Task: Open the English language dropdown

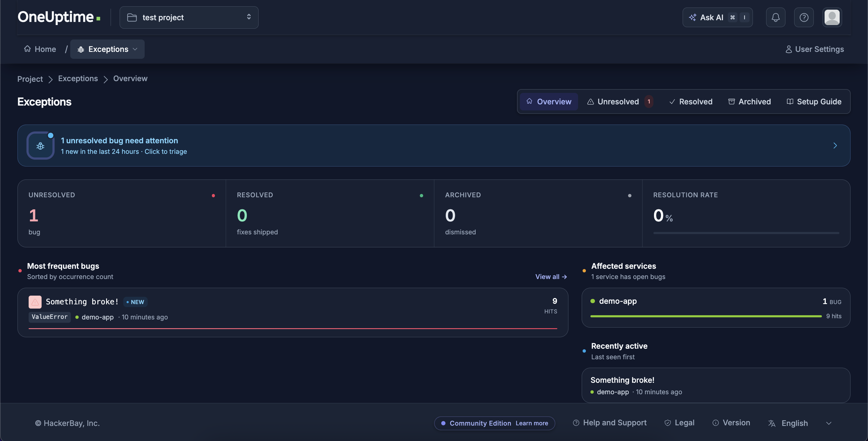Action: [800, 423]
